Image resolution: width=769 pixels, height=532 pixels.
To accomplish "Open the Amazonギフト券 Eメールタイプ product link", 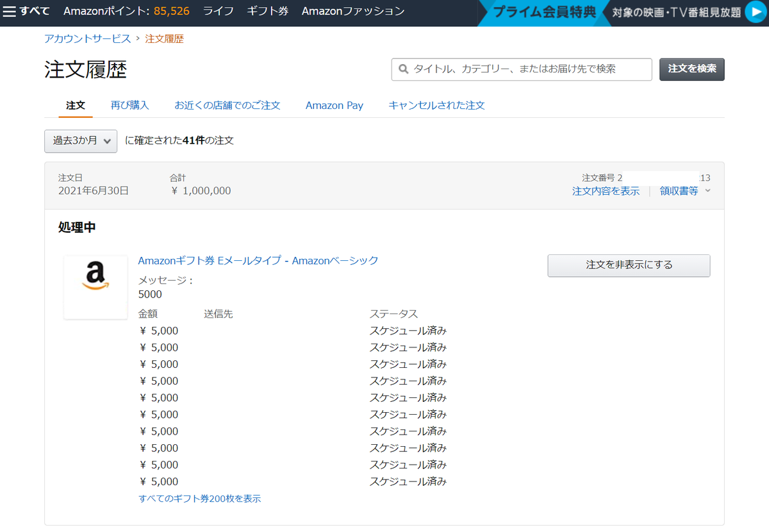I will tap(258, 261).
